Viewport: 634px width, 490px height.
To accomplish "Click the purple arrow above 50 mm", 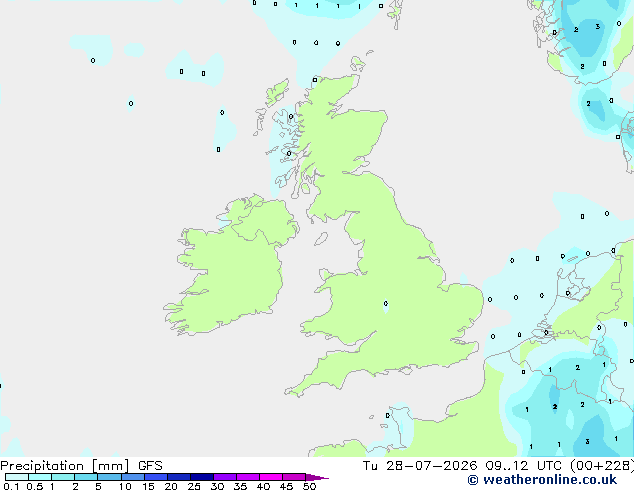I will (x=317, y=477).
